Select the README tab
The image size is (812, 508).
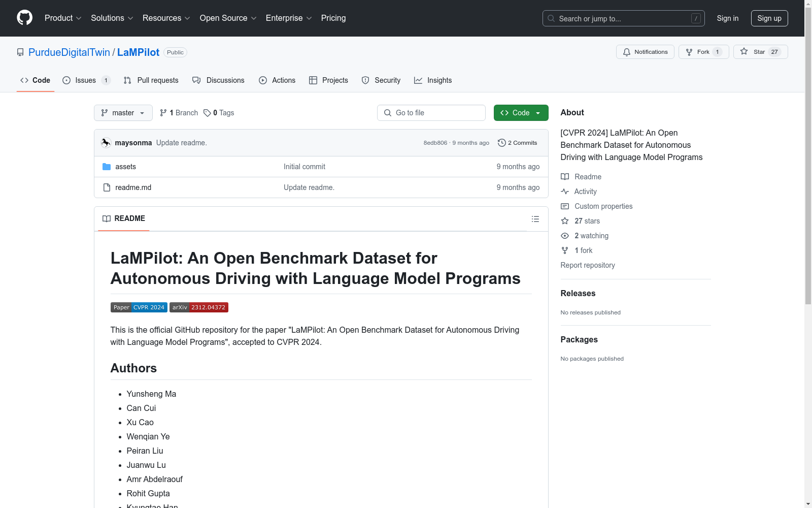coord(124,218)
